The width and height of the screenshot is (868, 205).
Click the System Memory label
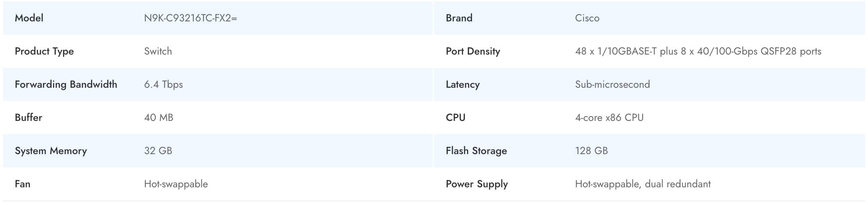(51, 151)
